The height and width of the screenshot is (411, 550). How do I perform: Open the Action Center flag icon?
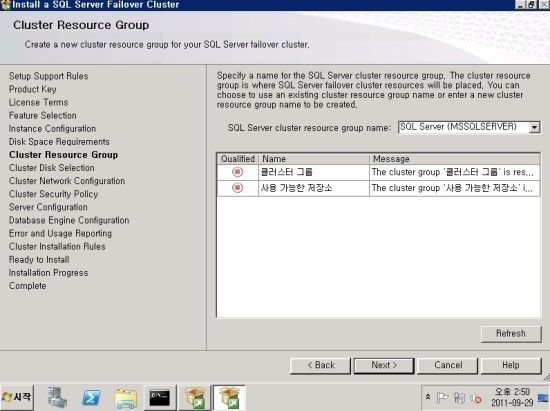(442, 398)
